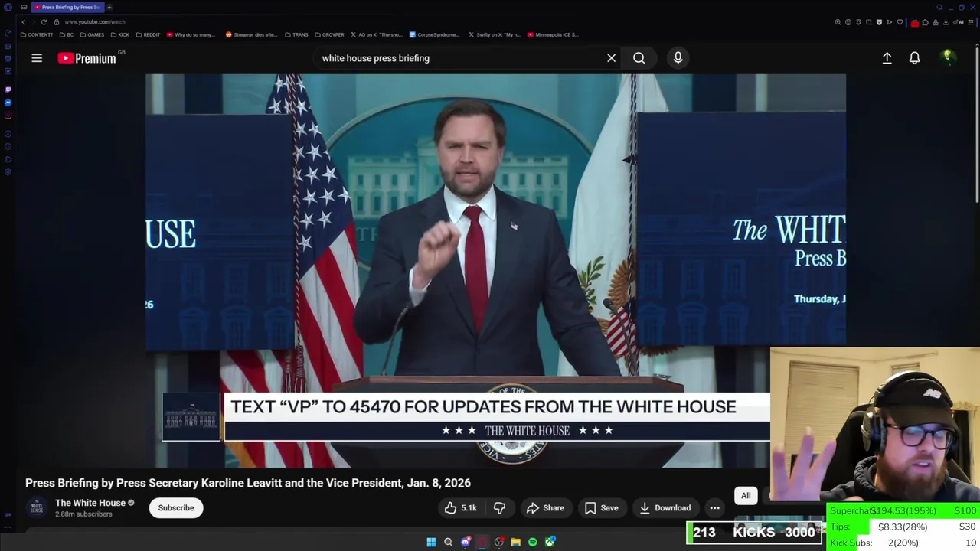Open the red extension icon in toolbar

pos(915,22)
